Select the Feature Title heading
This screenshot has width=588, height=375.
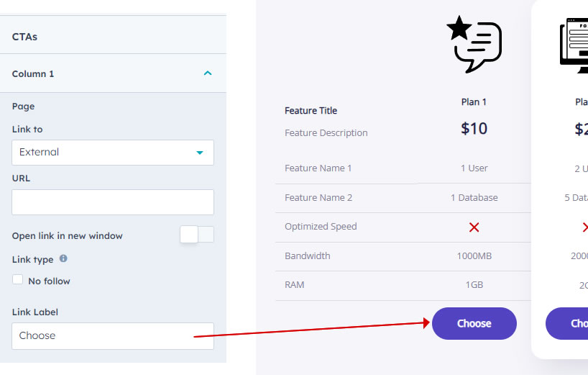coord(311,111)
